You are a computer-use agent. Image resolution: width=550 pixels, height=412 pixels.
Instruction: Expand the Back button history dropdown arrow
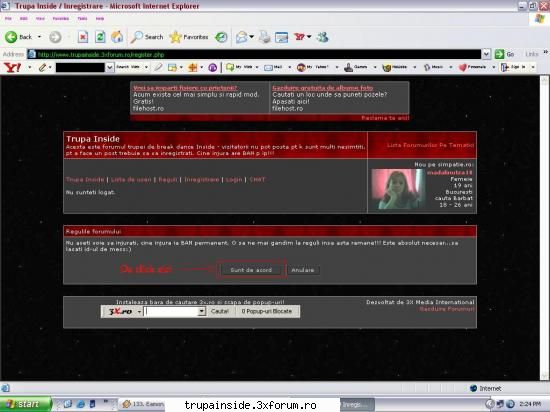(x=39, y=37)
